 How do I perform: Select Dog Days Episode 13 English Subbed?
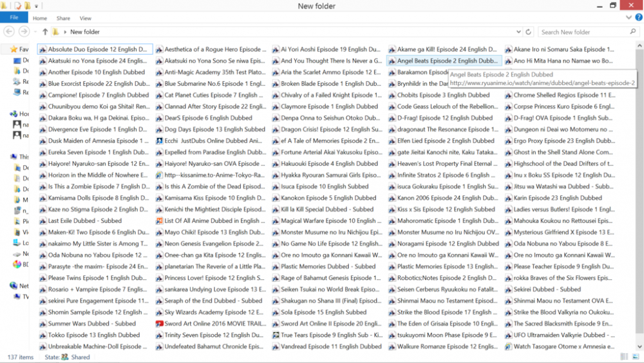click(215, 130)
